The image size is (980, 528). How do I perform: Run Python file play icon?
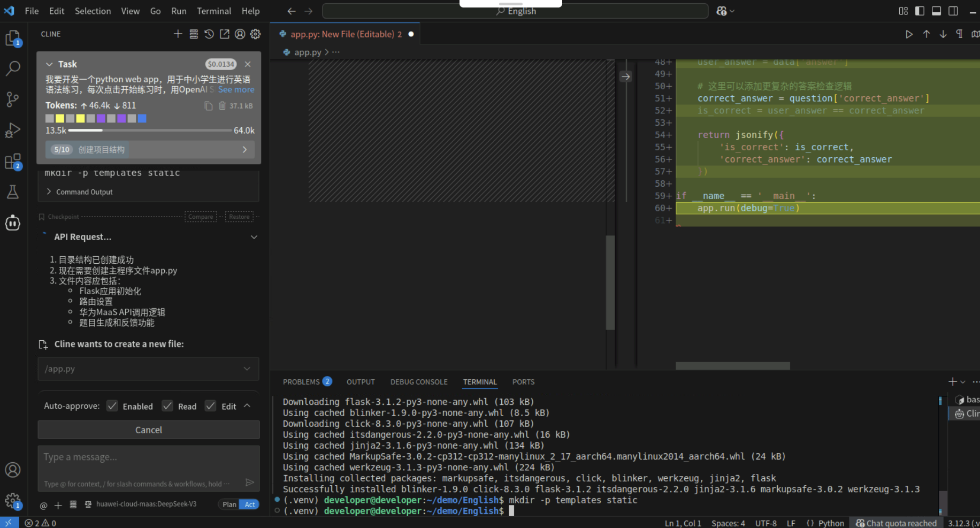click(909, 34)
